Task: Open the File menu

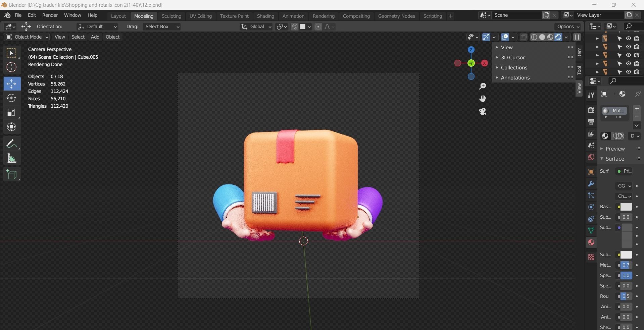Action: 18,15
